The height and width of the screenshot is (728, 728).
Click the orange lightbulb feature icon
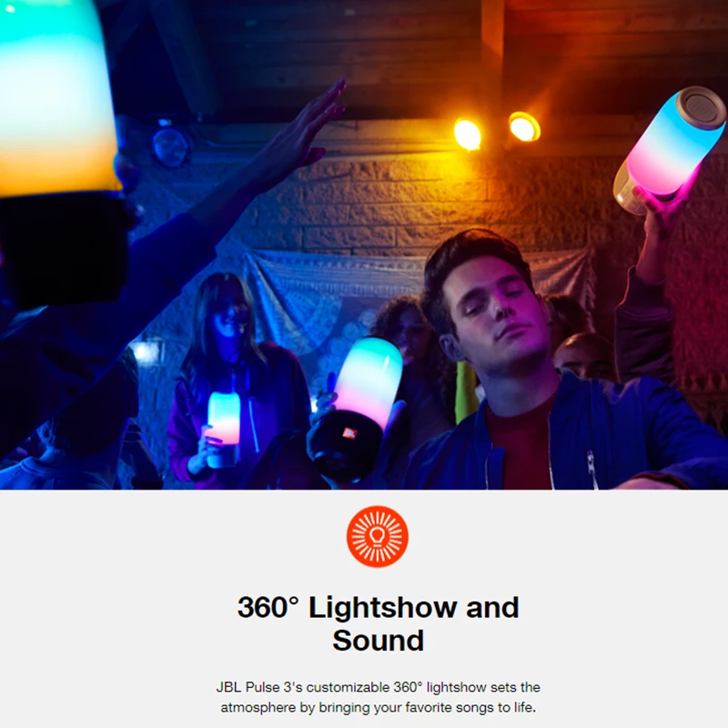pos(377,536)
